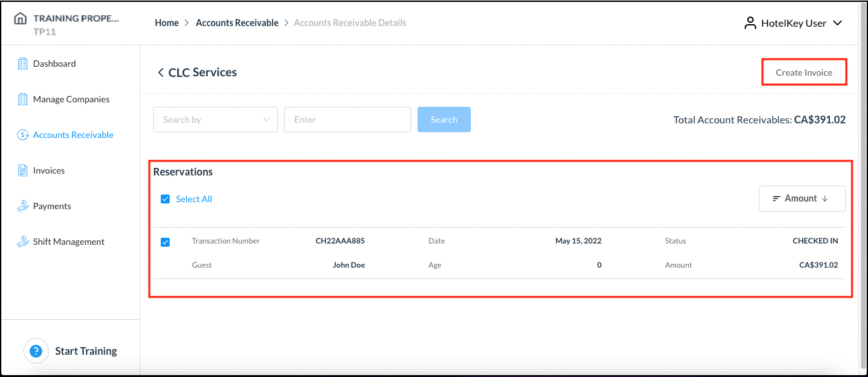Click Accounts Receivable in the breadcrumb

pos(237,22)
